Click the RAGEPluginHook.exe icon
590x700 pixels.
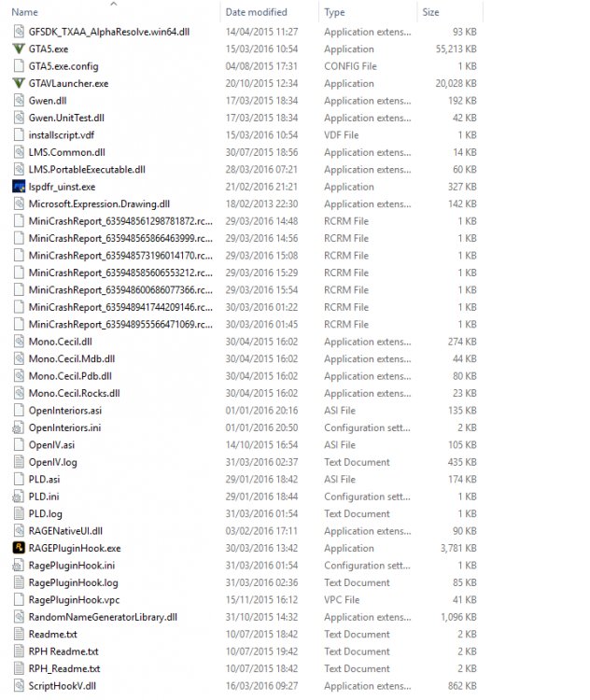[19, 547]
